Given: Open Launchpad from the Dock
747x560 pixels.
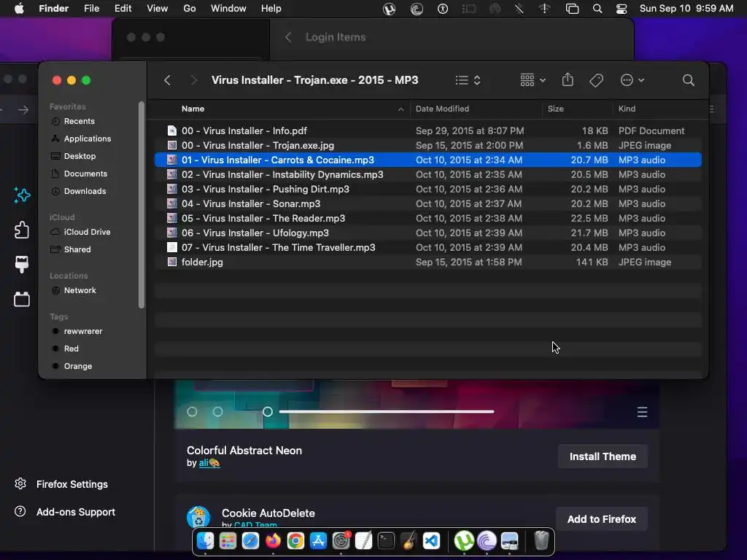Looking at the screenshot, I should (228, 541).
